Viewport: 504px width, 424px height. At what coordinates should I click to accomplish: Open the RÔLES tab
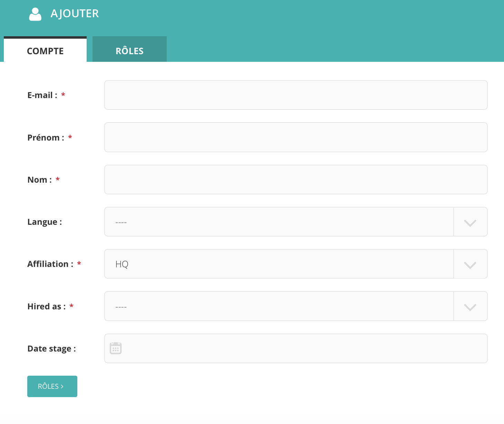(x=129, y=51)
